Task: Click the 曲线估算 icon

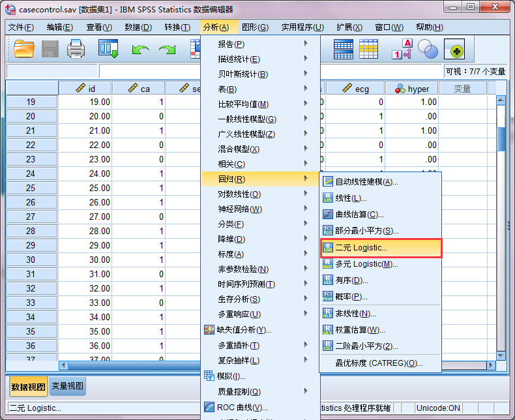Action: pyautogui.click(x=328, y=215)
